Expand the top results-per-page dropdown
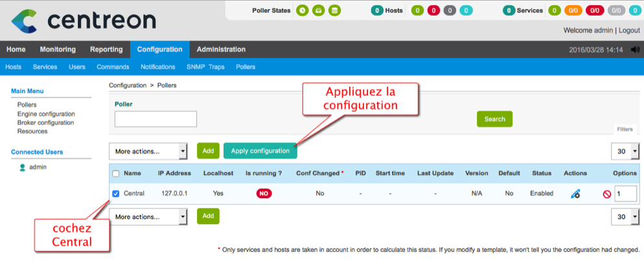The height and width of the screenshot is (272, 644). click(625, 151)
